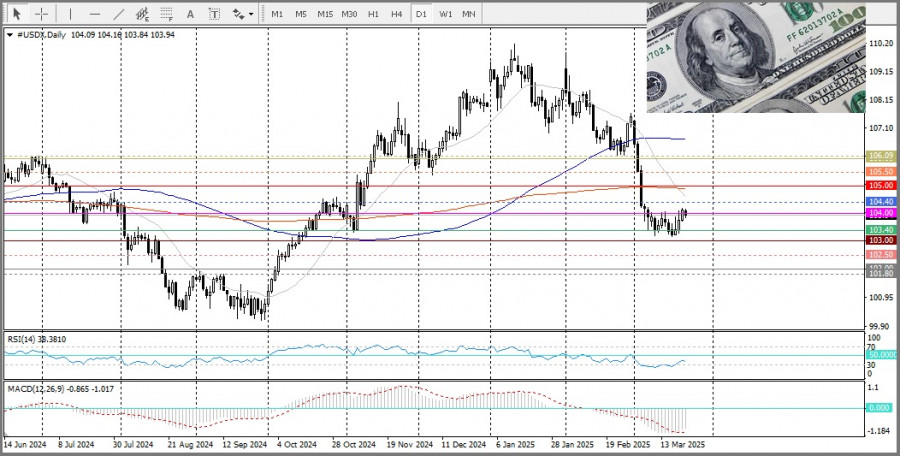Click the red 105.00 price level label
This screenshot has width=900, height=456.
click(880, 185)
